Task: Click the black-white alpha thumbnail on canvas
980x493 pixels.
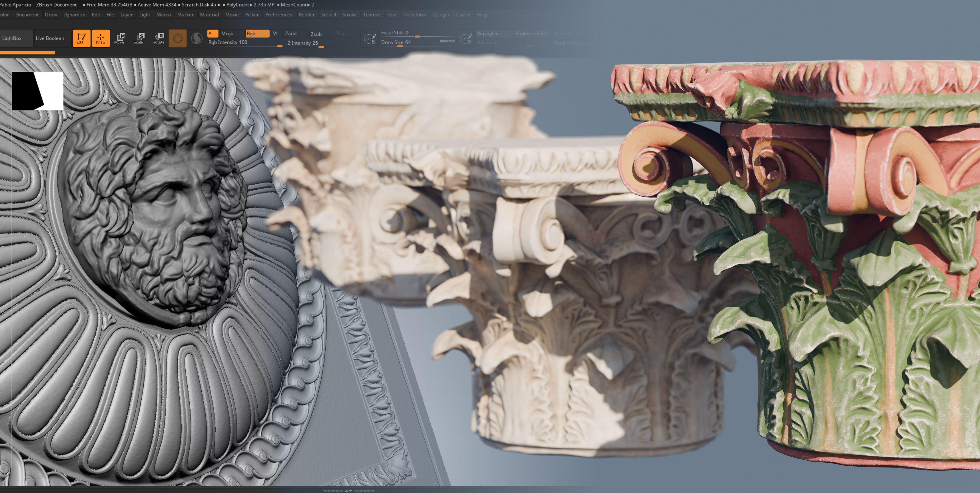Action: click(x=38, y=91)
